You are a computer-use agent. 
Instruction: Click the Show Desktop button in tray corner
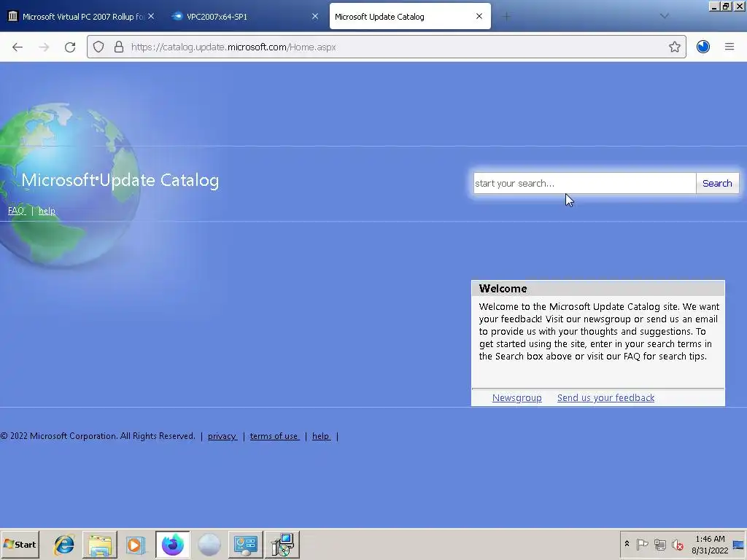[739, 544]
